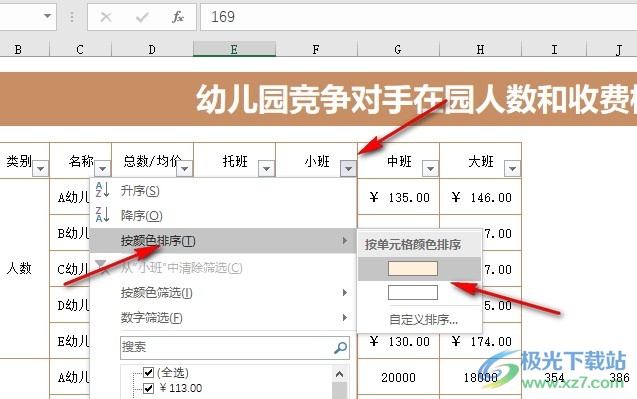Expand the 数字筛选 submenu arrow
Screen dimensions: 637x399
[344, 317]
